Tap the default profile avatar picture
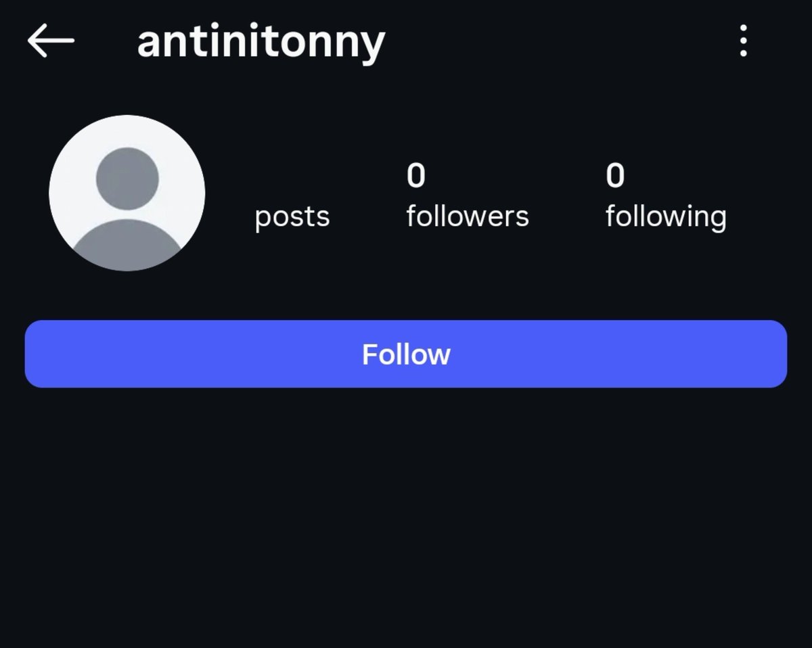Image resolution: width=812 pixels, height=648 pixels. (127, 193)
